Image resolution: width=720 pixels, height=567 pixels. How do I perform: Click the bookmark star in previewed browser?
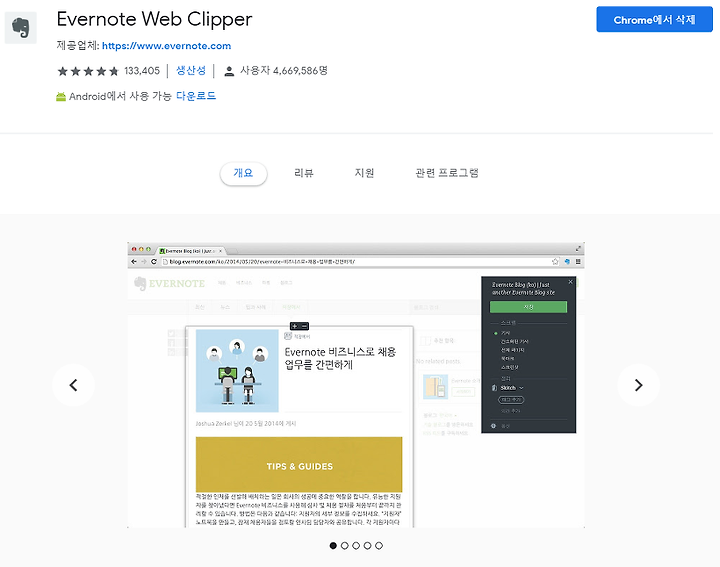pyautogui.click(x=555, y=262)
